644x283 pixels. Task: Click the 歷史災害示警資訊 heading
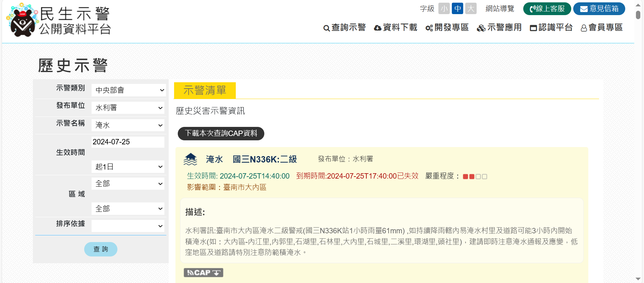(210, 111)
